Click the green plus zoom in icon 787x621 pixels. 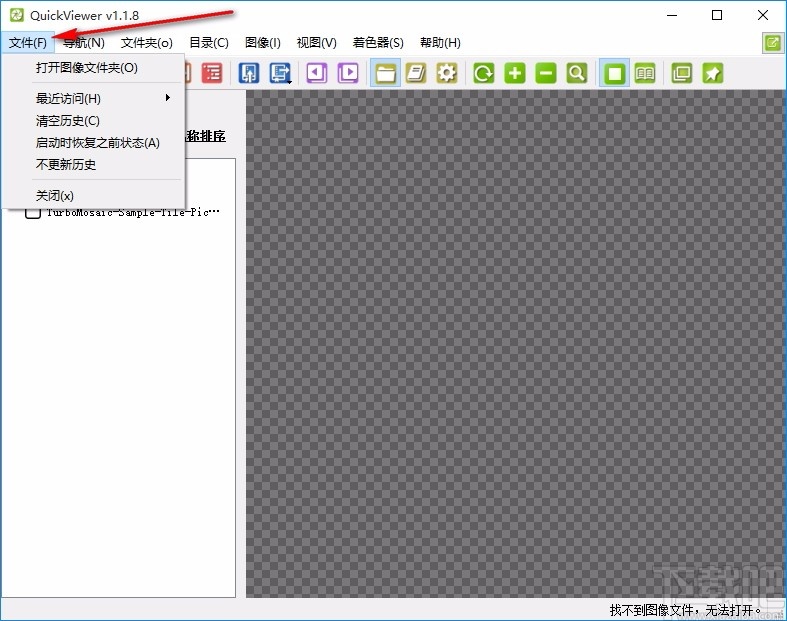[515, 73]
